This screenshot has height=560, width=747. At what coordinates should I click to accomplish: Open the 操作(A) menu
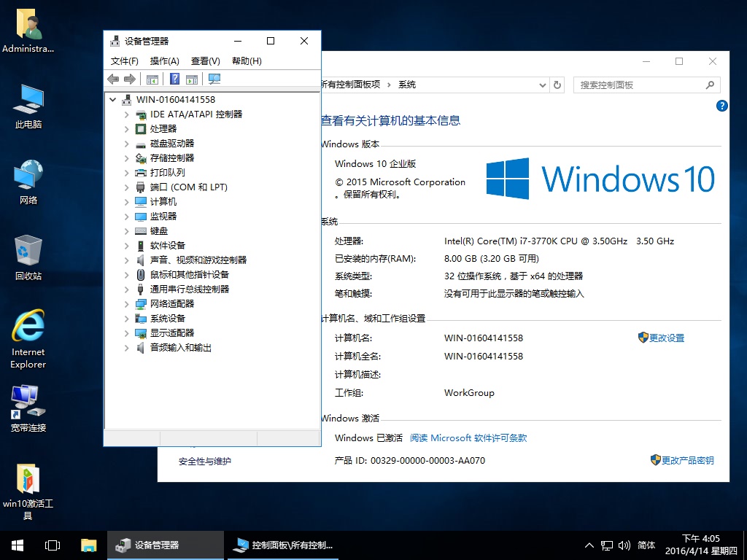tap(164, 61)
